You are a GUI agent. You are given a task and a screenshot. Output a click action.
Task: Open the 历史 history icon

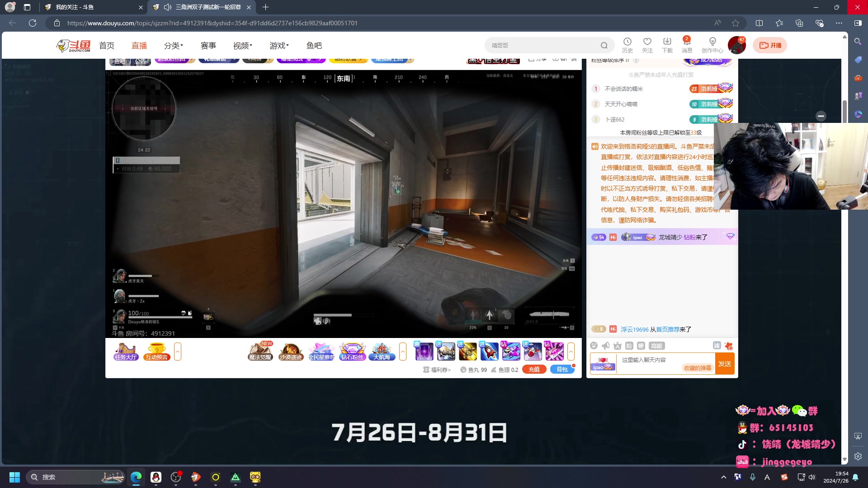(x=627, y=45)
